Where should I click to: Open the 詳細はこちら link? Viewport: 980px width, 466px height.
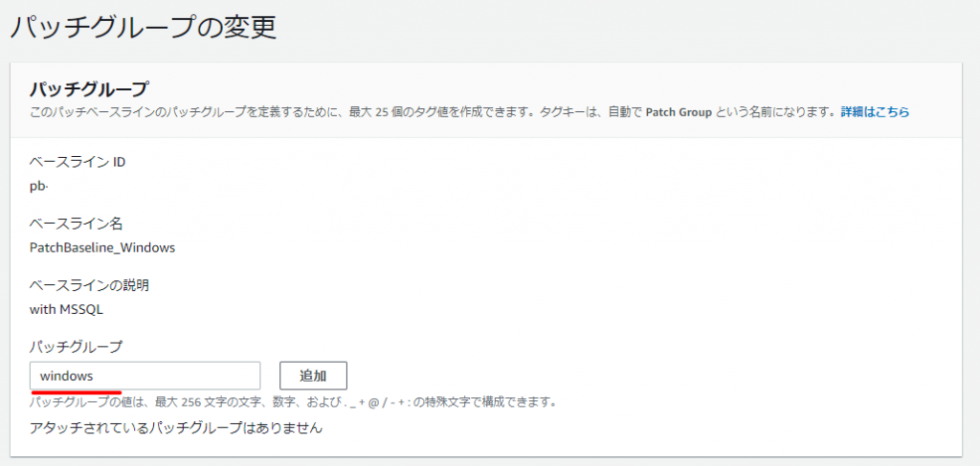[x=875, y=112]
